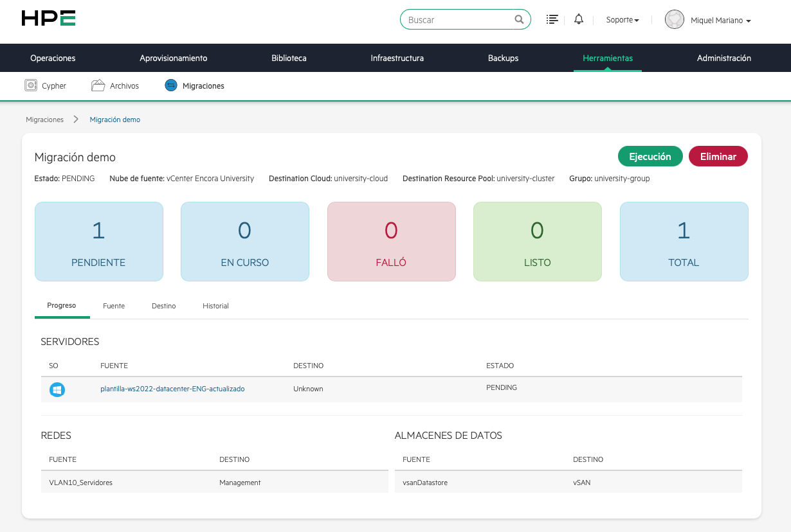
Task: Click the TOTAL count card
Action: click(x=684, y=242)
